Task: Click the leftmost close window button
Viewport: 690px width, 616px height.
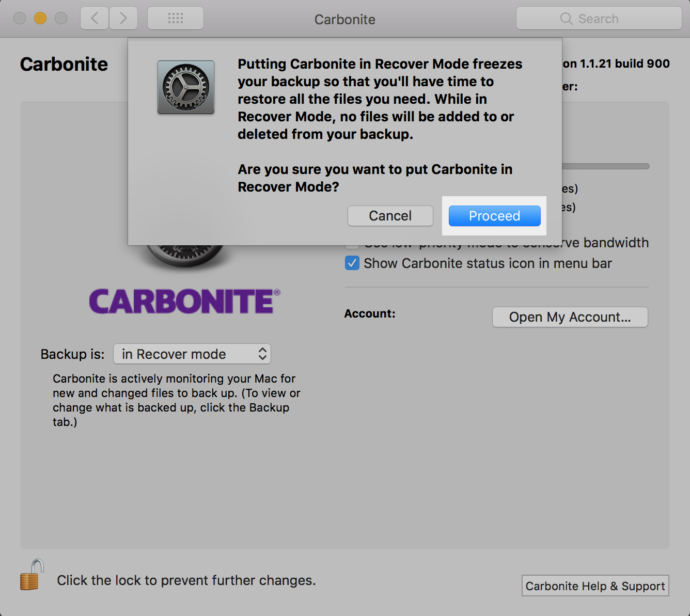Action: (20, 19)
